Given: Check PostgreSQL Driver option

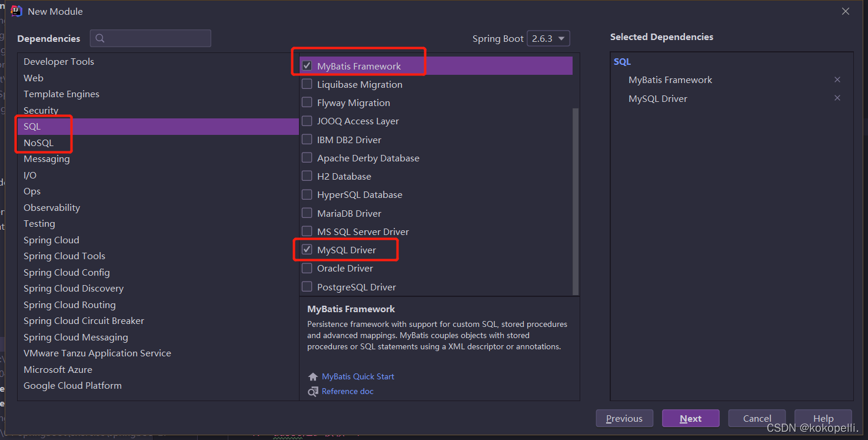Looking at the screenshot, I should [307, 287].
